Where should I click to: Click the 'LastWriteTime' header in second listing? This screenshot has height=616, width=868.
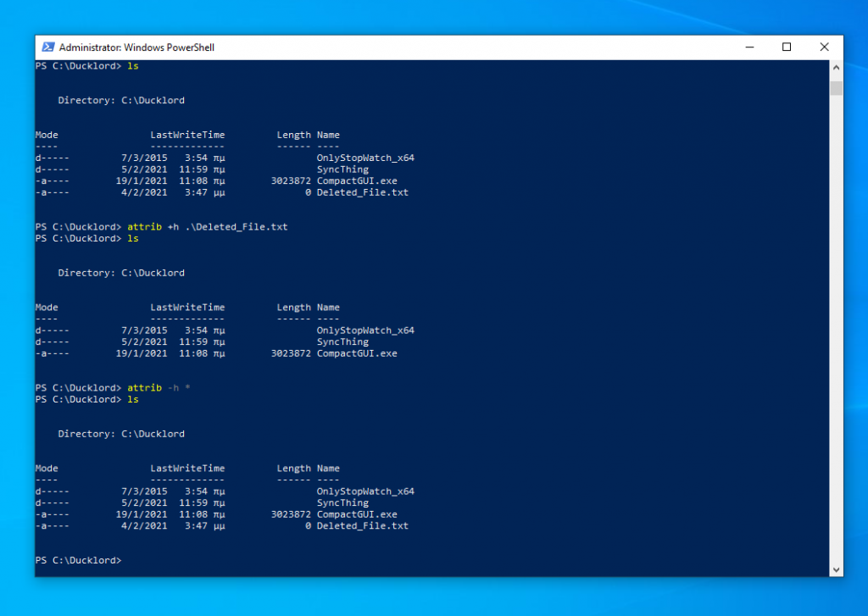pos(187,308)
